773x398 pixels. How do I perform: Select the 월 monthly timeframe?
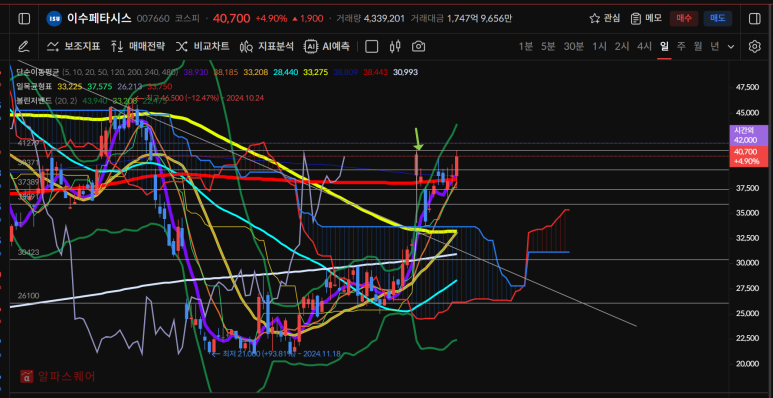[x=698, y=46]
